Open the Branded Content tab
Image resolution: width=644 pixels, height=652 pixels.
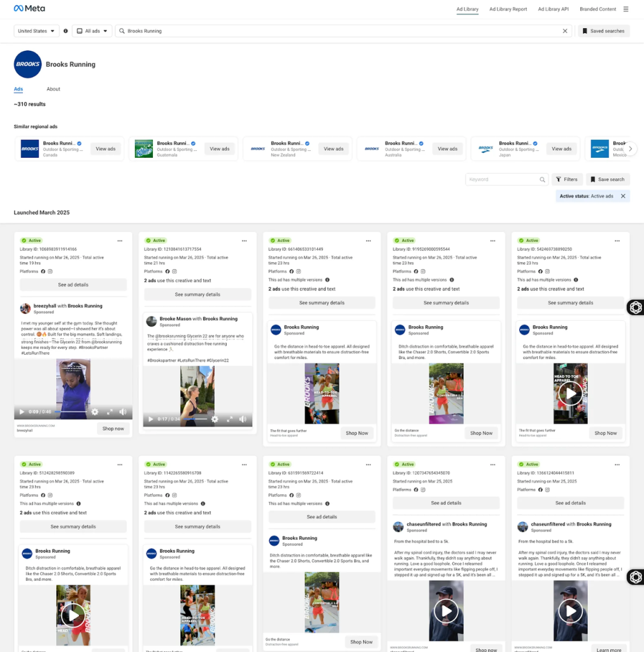(x=598, y=9)
